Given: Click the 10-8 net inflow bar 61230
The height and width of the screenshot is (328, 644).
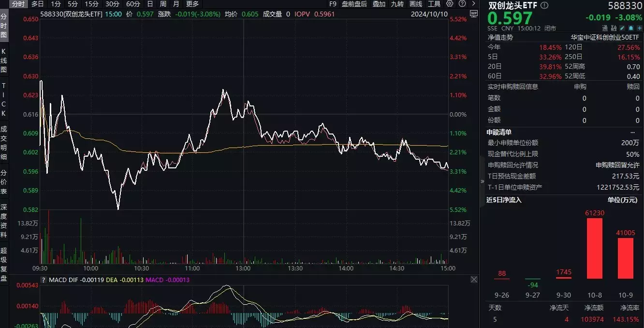Looking at the screenshot, I should [x=594, y=248].
